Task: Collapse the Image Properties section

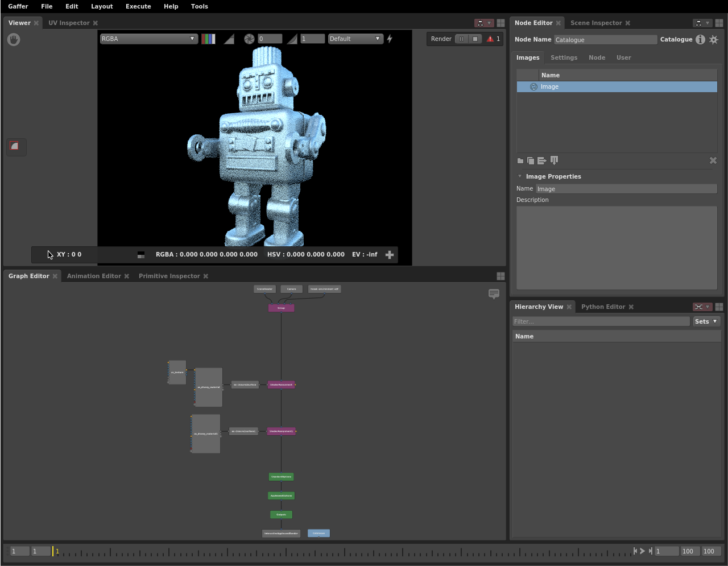Action: [520, 176]
